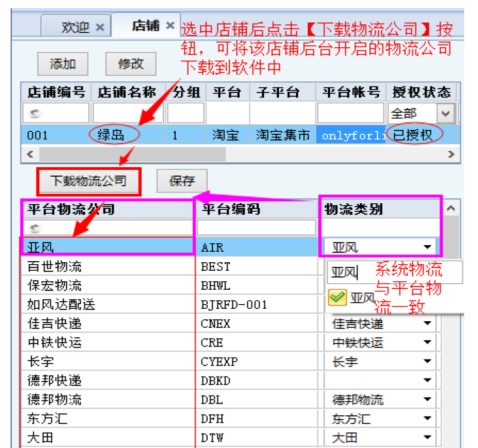Expand the 亚风 物流类别 dropdown
The width and height of the screenshot is (478, 448).
[427, 247]
